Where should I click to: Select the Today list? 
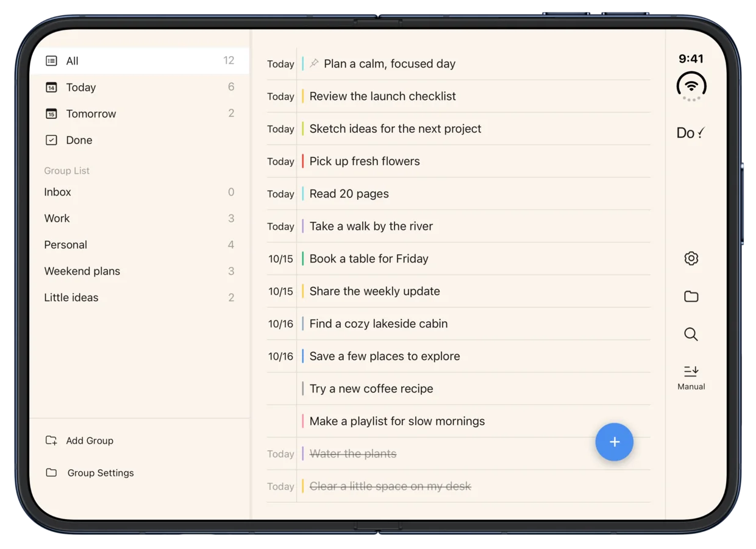pyautogui.click(x=140, y=87)
